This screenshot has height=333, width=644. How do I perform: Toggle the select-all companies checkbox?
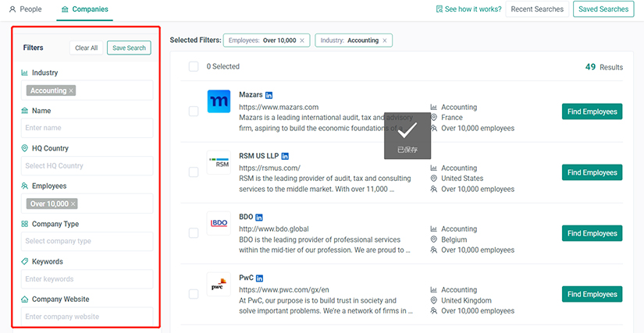coord(194,67)
